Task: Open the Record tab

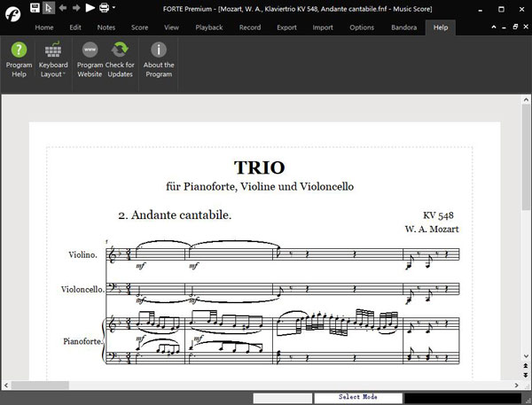Action: click(250, 27)
